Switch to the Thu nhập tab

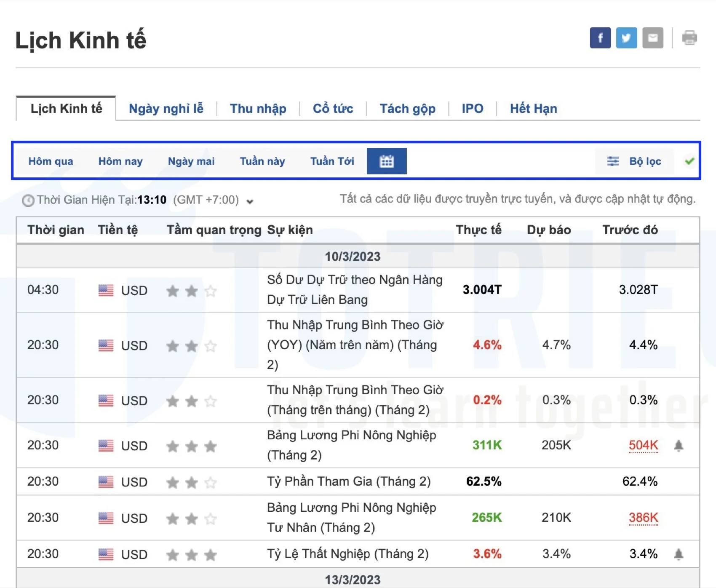pyautogui.click(x=258, y=108)
